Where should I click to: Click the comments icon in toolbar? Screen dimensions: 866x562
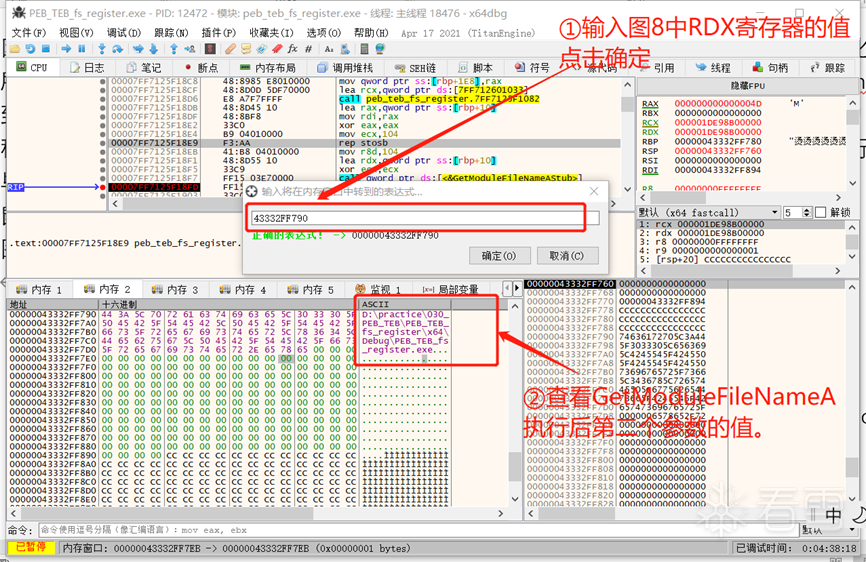tap(246, 49)
